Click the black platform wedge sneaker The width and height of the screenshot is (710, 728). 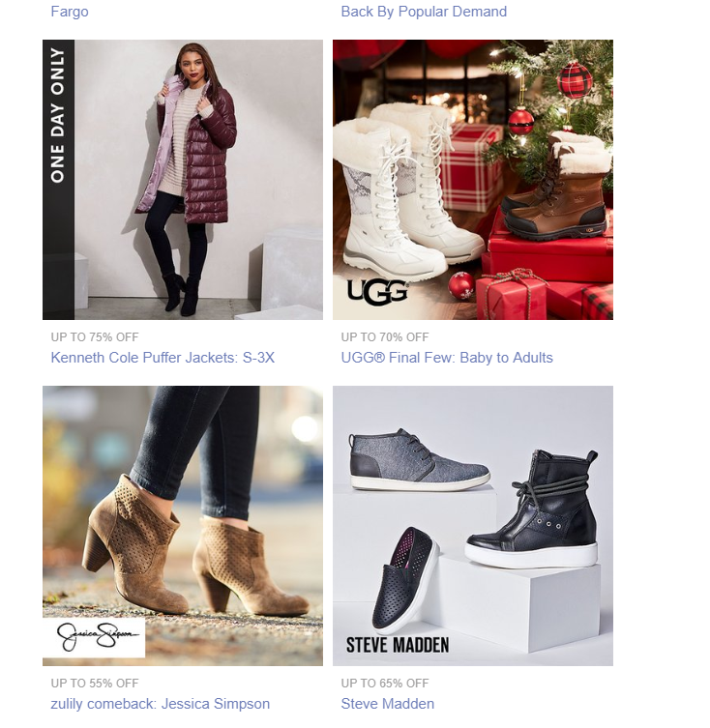point(532,510)
